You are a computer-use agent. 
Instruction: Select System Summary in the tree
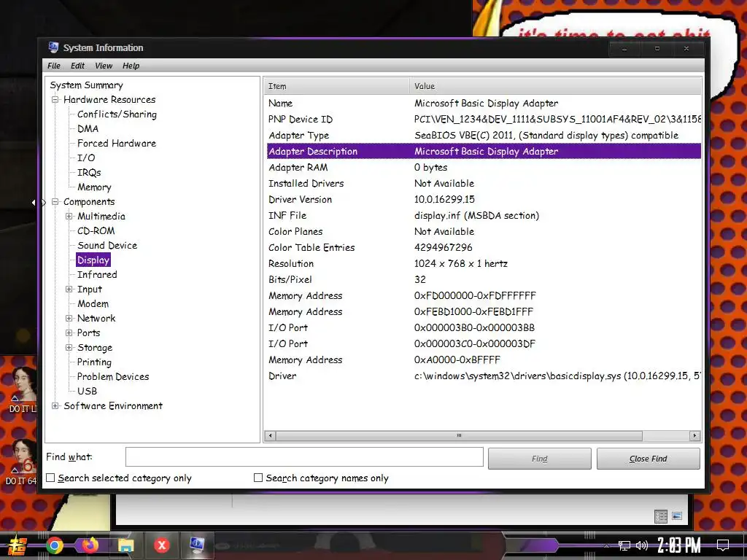point(86,85)
